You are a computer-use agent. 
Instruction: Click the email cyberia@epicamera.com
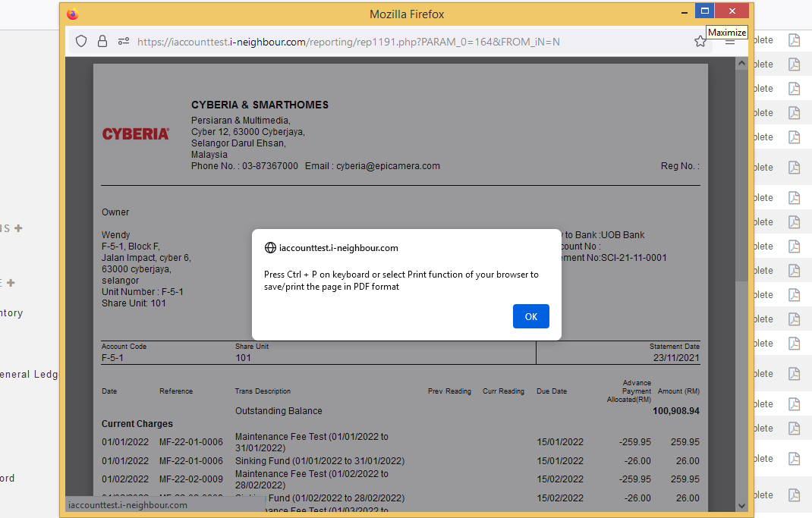pos(388,166)
